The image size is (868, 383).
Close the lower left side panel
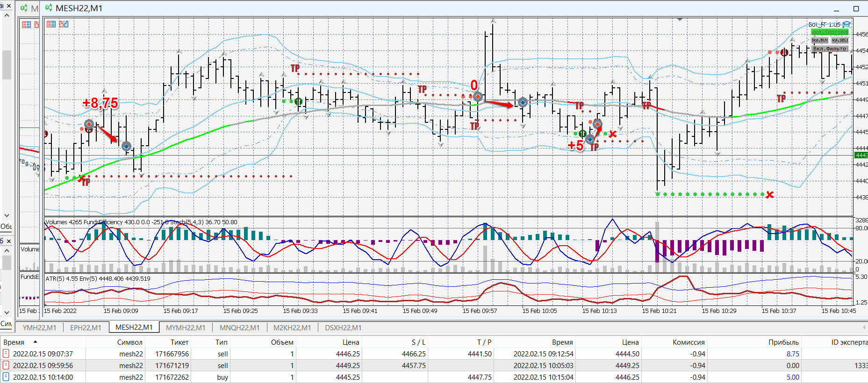[9, 241]
